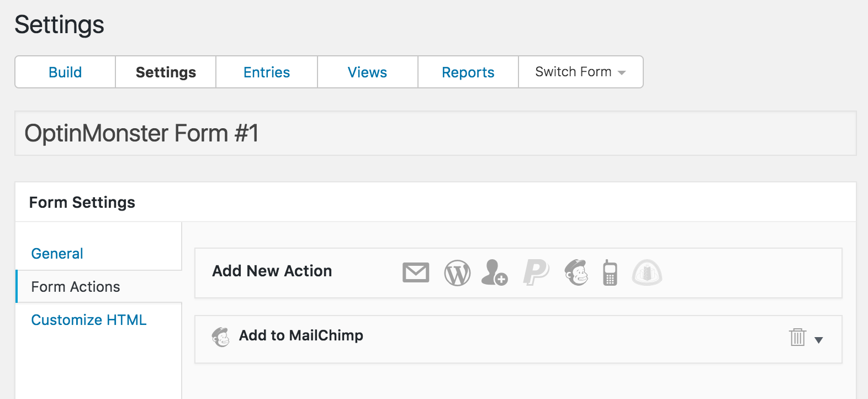Add an email notification action

point(416,272)
